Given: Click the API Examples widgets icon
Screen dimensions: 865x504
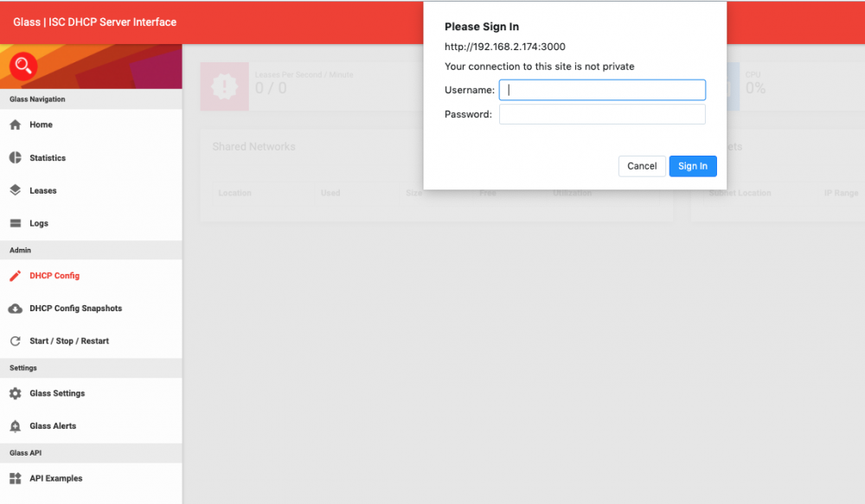Looking at the screenshot, I should click(x=16, y=478).
